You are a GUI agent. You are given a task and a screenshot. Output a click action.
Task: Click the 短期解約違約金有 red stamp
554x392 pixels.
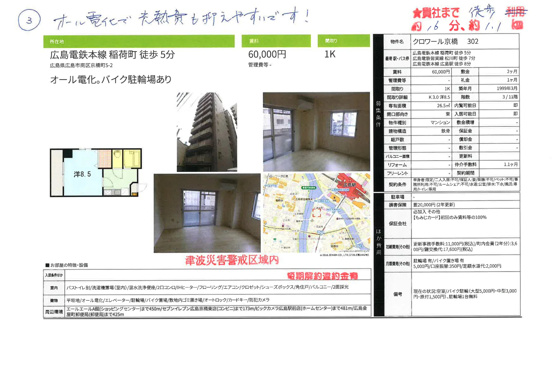pos(322,276)
